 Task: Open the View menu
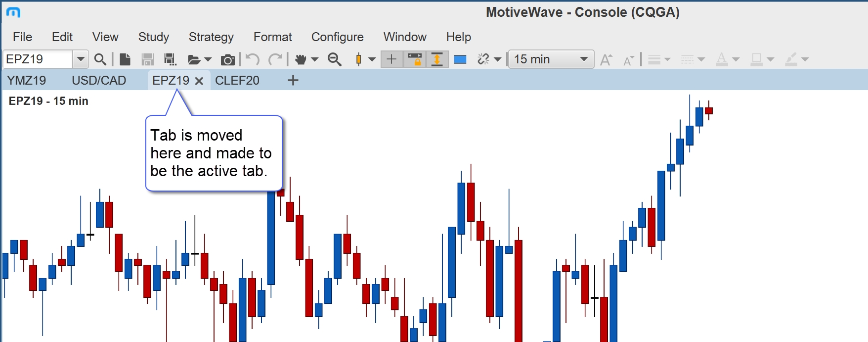pyautogui.click(x=105, y=37)
